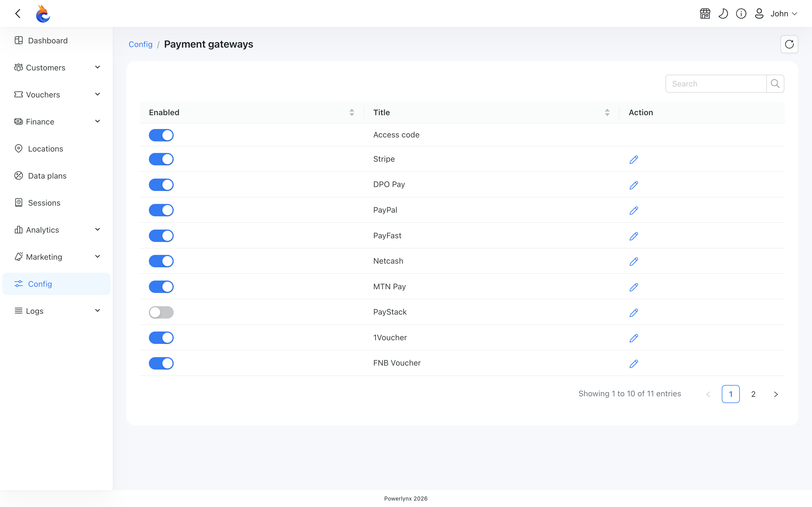The height and width of the screenshot is (507, 812).
Task: Open the info circle icon
Action: [x=741, y=14]
